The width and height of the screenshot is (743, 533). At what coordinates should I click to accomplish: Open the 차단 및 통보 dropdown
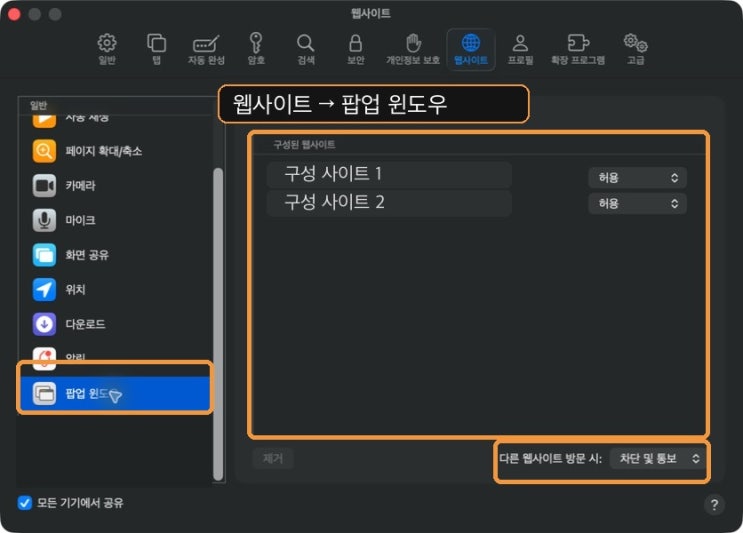tap(657, 458)
